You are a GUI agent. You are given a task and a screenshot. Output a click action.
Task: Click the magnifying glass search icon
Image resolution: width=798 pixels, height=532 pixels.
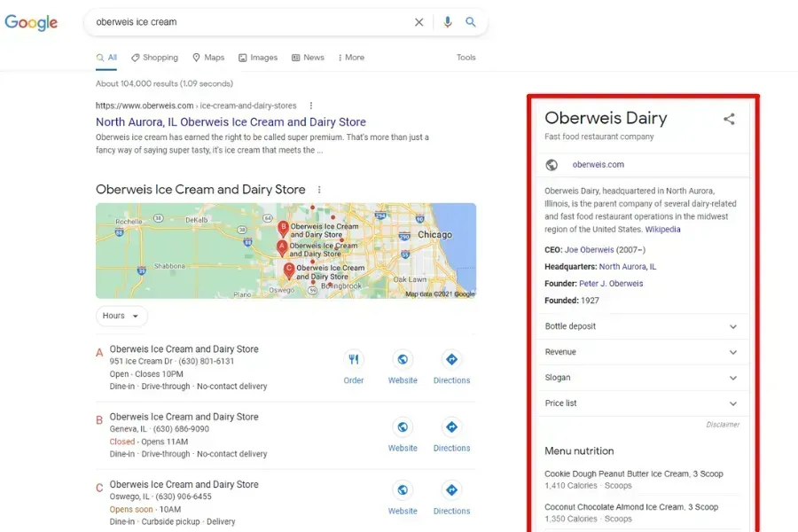click(x=471, y=22)
